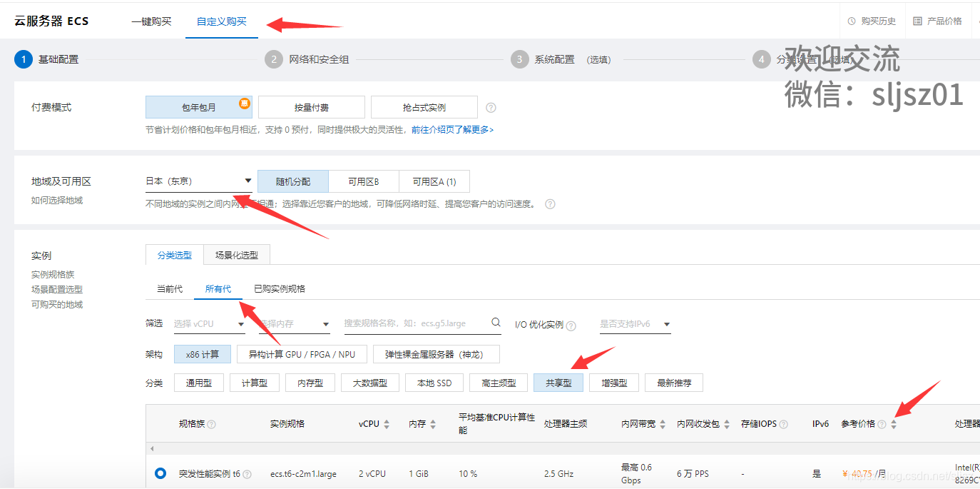Choose 抢占式实例 billing mode
980x489 pixels.
point(424,107)
